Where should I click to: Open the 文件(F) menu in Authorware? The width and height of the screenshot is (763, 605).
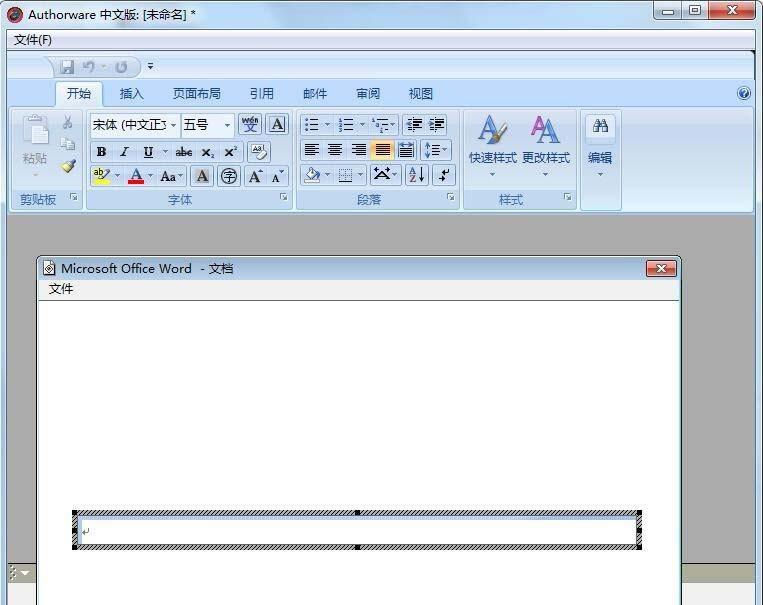[x=33, y=40]
